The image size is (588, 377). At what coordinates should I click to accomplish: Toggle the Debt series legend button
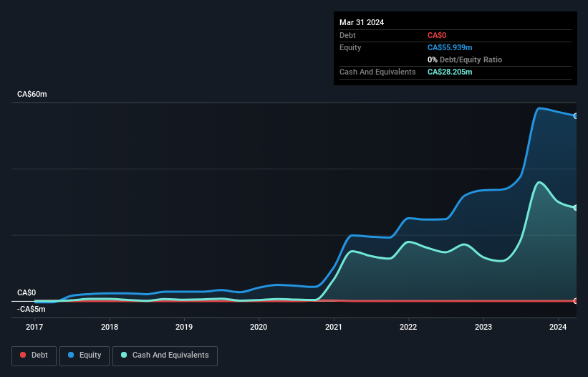click(34, 355)
